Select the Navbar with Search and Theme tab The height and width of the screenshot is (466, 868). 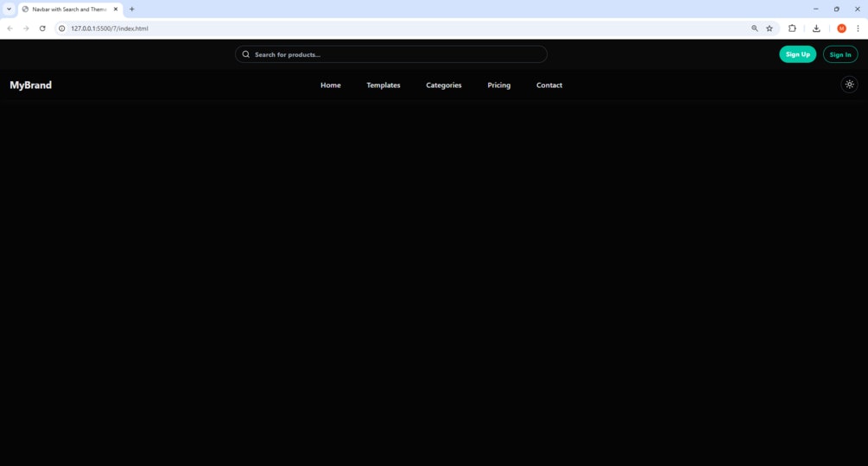70,9
